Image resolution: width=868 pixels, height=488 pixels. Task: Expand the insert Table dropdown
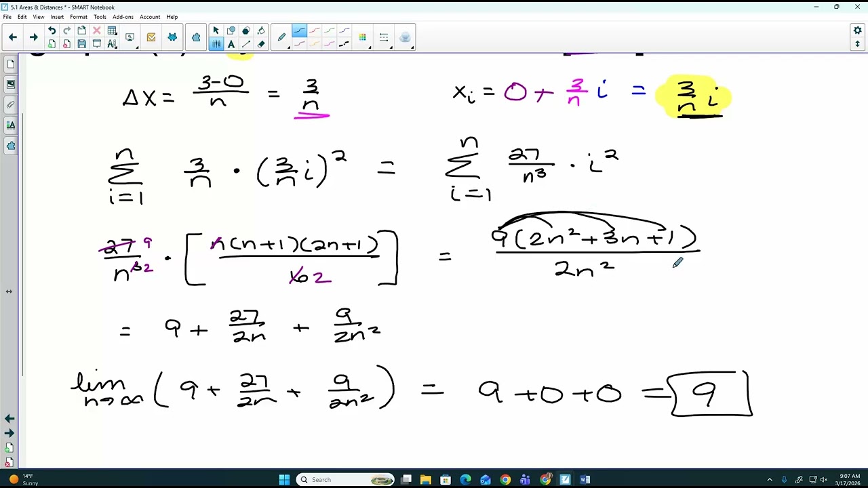(x=112, y=30)
